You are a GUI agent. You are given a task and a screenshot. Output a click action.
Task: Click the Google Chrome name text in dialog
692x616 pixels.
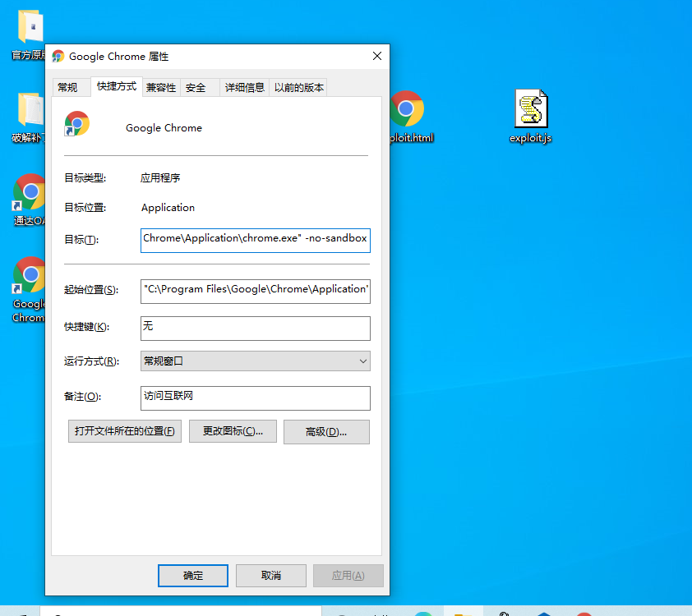[x=164, y=128]
